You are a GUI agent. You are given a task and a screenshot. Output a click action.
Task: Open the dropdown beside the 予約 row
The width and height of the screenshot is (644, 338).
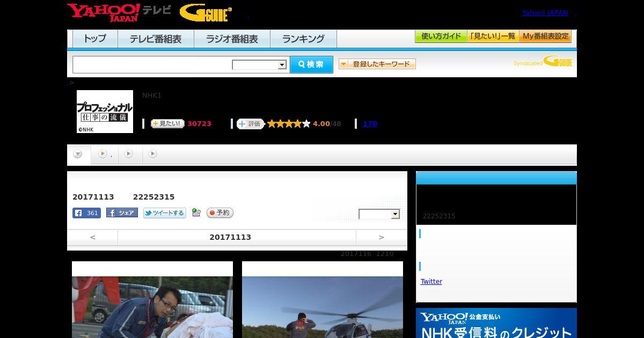tap(379, 214)
